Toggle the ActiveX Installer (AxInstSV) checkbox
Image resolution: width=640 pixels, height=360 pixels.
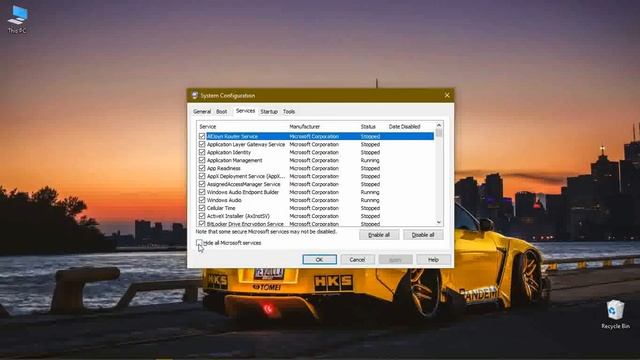click(x=202, y=216)
